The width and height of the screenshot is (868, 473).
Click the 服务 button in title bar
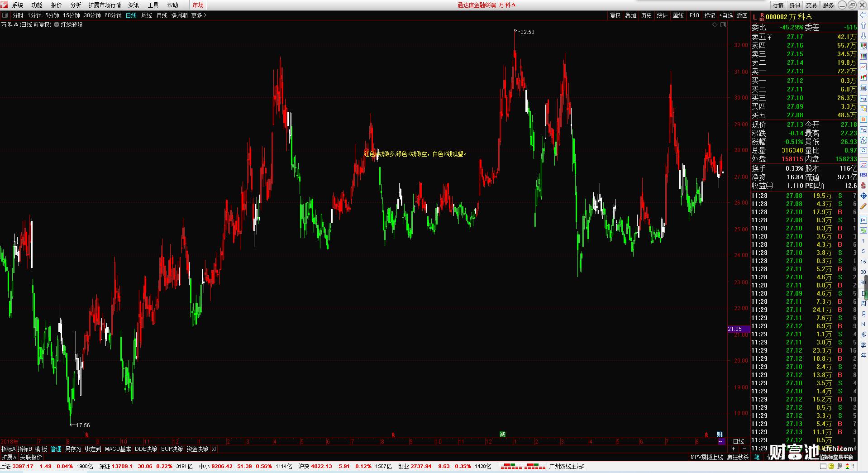[x=828, y=5]
